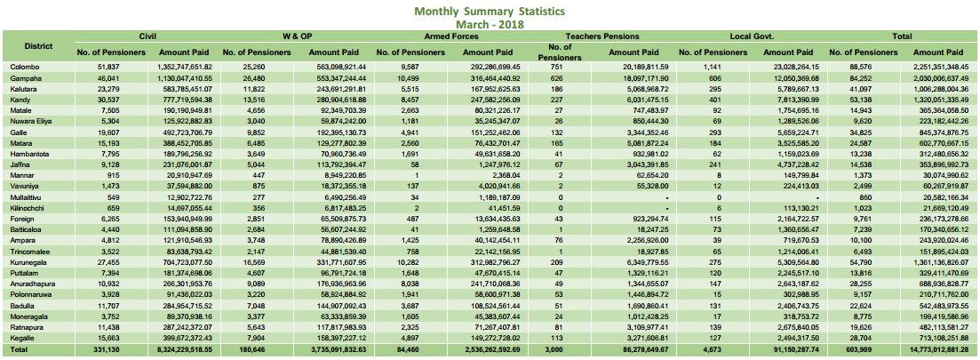Select the Colombo district row label

[24, 67]
